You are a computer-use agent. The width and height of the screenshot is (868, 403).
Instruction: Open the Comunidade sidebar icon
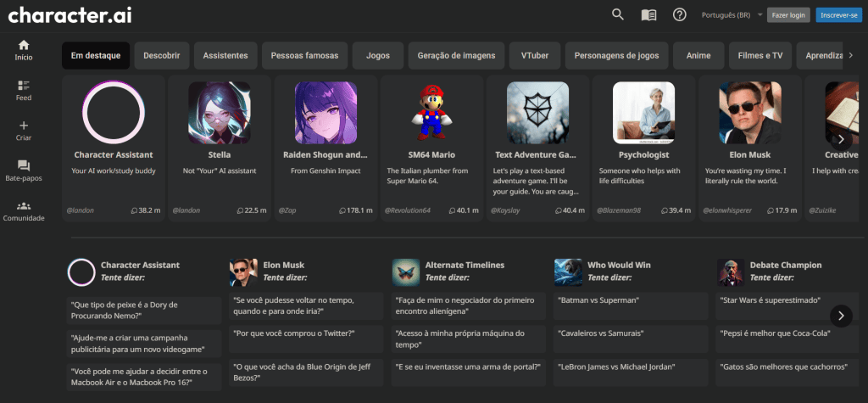click(24, 206)
